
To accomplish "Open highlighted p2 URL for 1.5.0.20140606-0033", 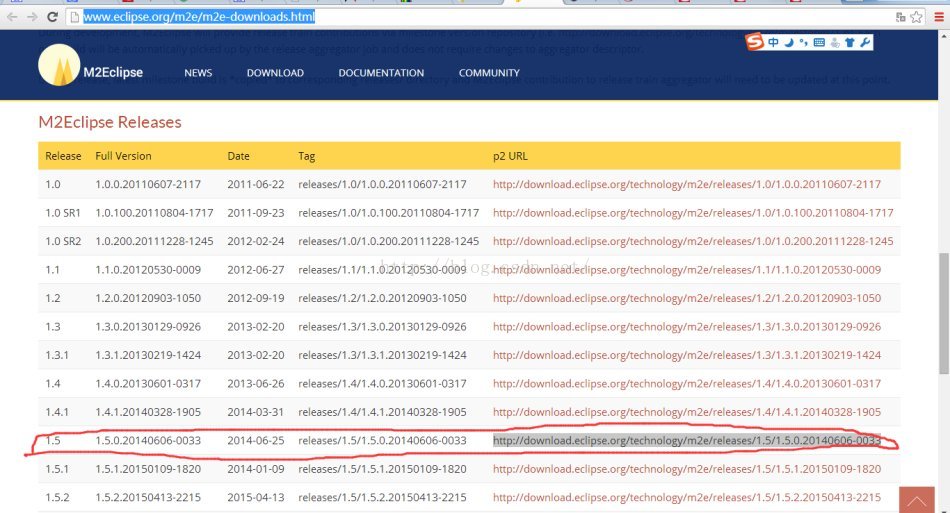I will tap(686, 440).
